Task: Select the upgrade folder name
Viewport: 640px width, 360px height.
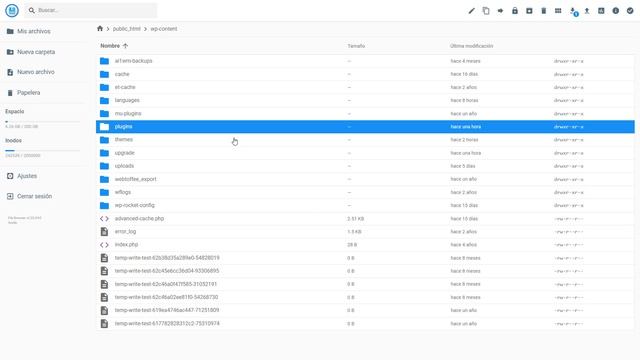Action: click(x=124, y=153)
